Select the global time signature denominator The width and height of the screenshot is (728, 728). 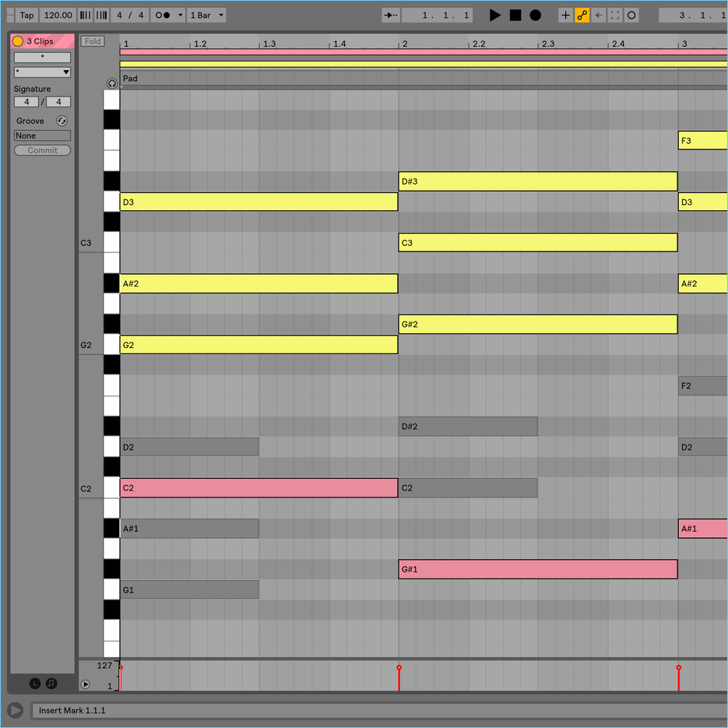(x=141, y=16)
